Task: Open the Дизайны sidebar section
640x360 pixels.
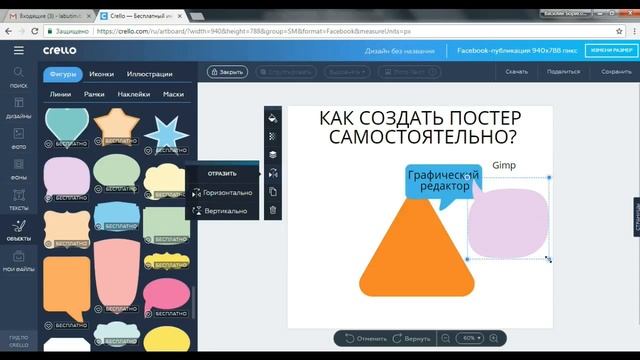Action: tap(19, 108)
